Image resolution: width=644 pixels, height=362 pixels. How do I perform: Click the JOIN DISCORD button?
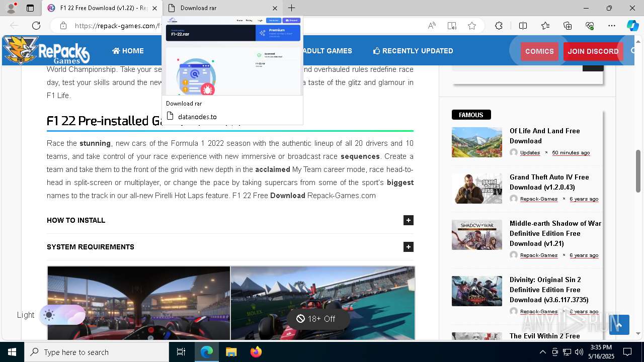593,51
